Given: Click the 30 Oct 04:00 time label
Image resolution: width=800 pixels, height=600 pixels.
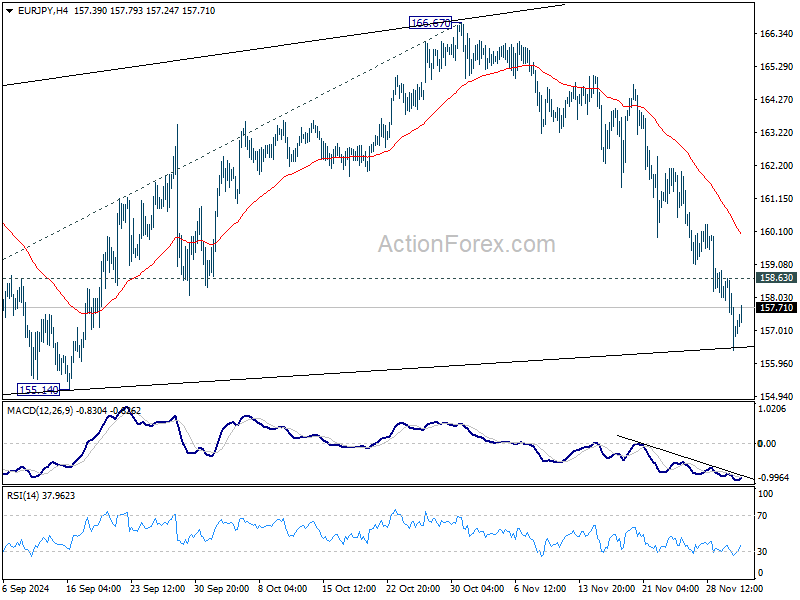Looking at the screenshot, I should 477,589.
